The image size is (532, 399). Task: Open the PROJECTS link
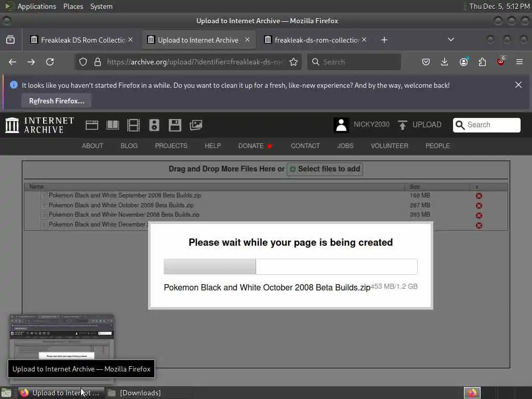(171, 146)
